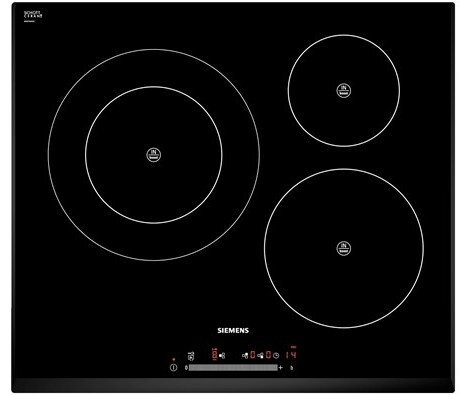Click the rear right zone 0 display
This screenshot has width=466, height=395.
click(x=253, y=355)
